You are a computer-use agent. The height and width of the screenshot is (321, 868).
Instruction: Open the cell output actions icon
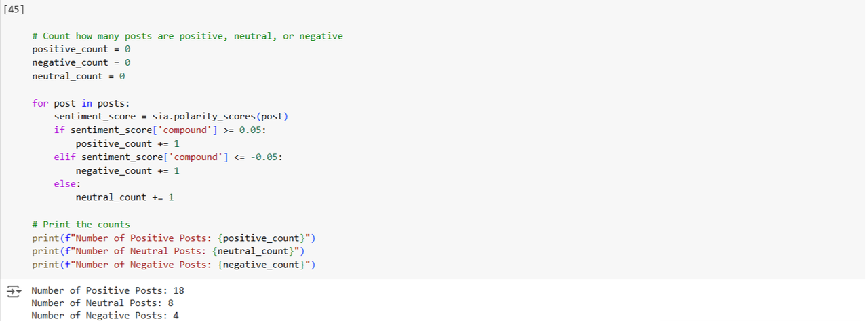click(x=14, y=291)
